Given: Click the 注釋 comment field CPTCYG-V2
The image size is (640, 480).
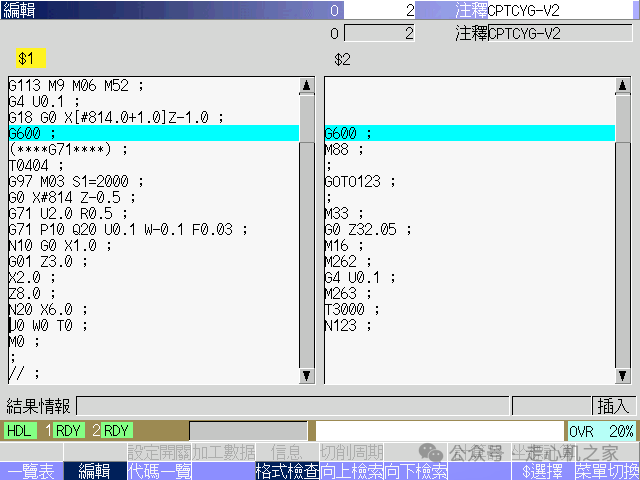Looking at the screenshot, I should coord(560,33).
